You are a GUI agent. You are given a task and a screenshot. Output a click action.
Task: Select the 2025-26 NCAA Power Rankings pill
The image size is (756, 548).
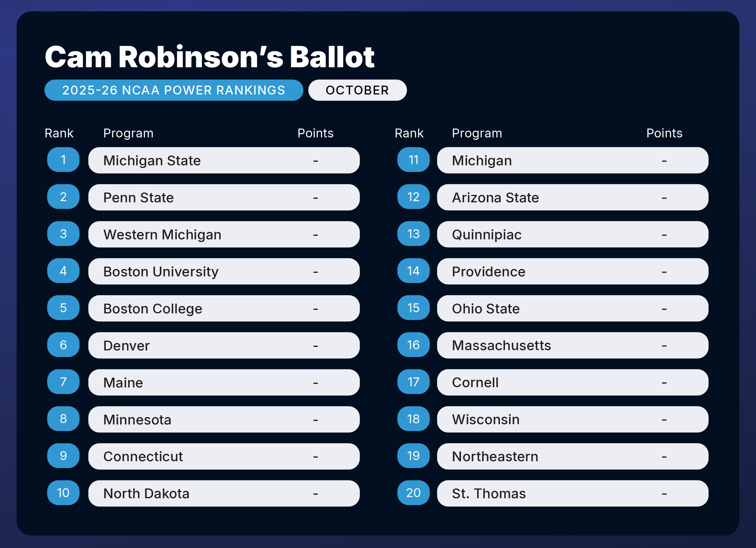174,90
